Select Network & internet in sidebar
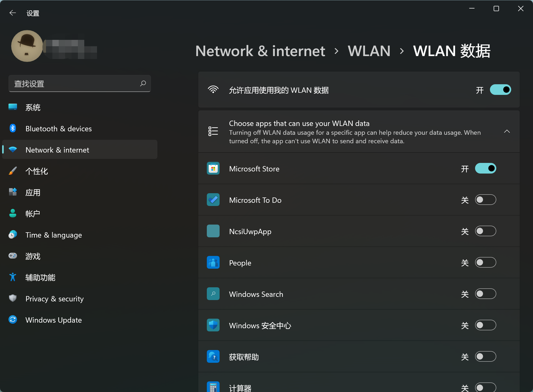533x392 pixels. pyautogui.click(x=80, y=150)
